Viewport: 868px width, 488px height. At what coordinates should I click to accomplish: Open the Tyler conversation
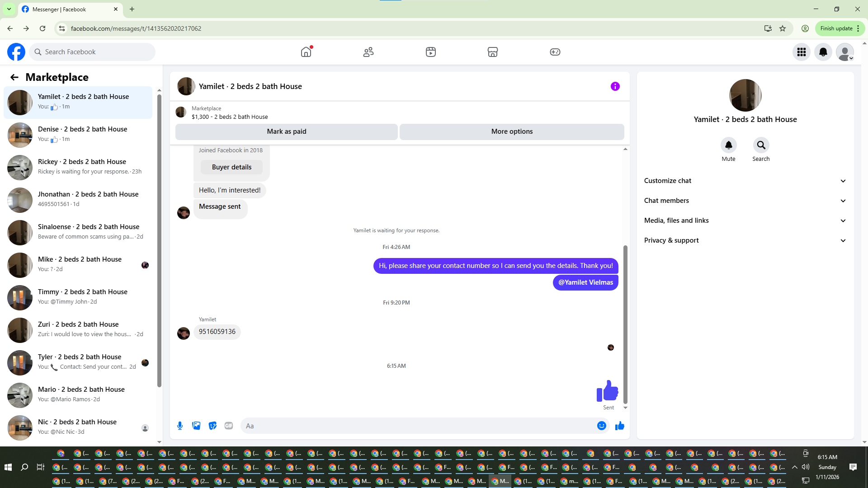78,363
